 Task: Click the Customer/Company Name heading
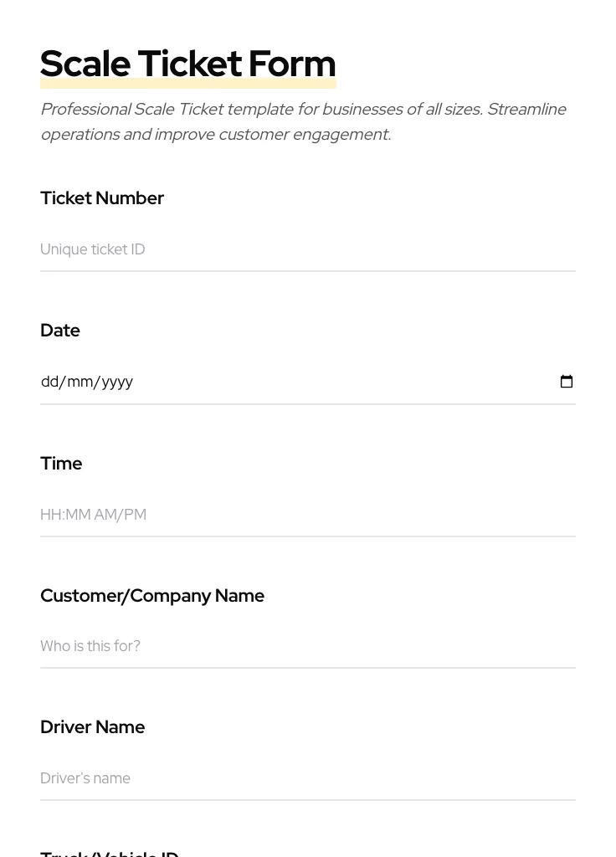(152, 595)
